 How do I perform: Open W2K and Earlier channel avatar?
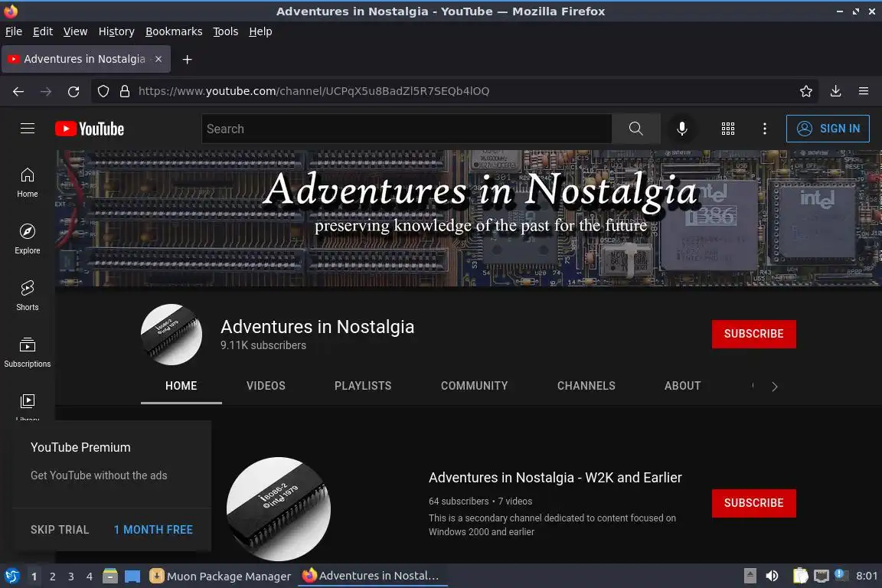279,508
